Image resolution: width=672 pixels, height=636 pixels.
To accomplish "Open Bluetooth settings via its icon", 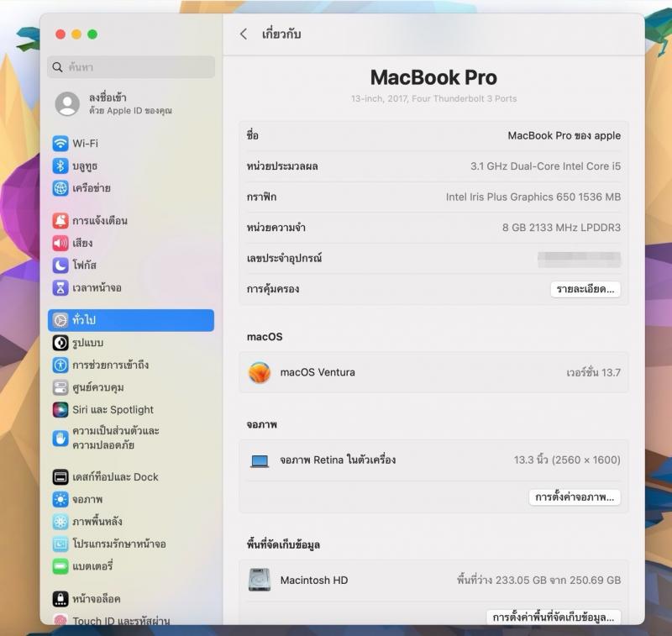I will coord(60,166).
